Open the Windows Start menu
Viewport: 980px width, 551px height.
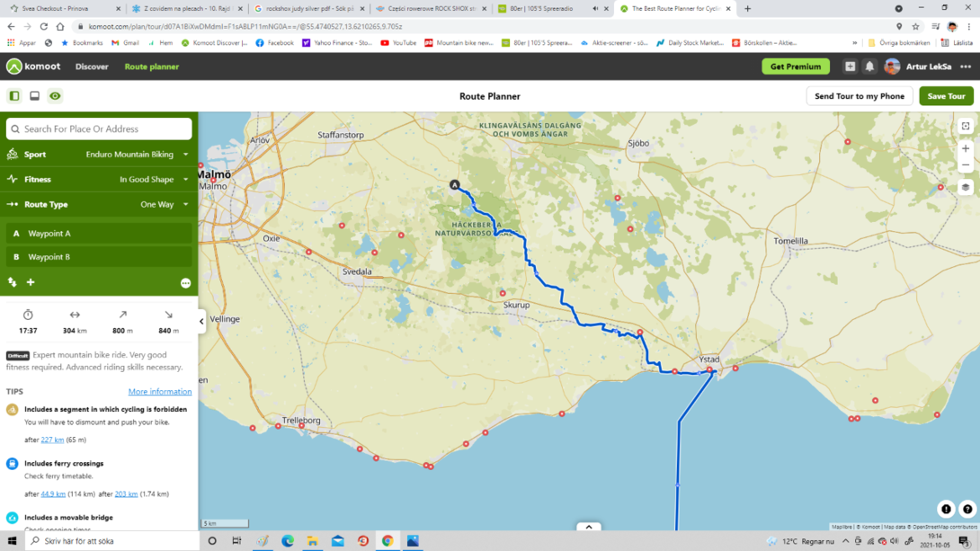12,541
